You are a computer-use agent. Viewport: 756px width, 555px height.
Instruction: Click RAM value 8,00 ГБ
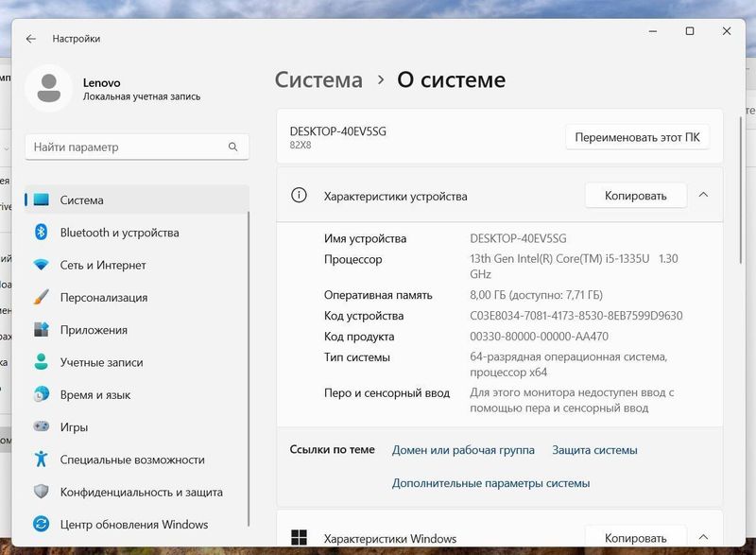coord(536,295)
